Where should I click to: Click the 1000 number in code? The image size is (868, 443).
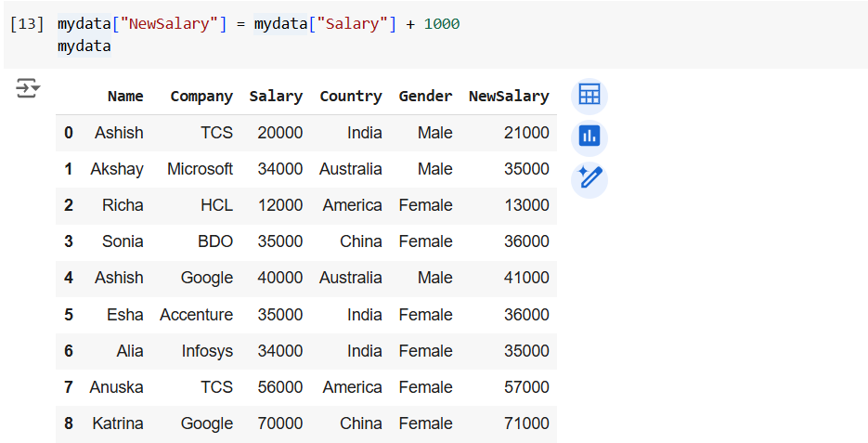tap(442, 24)
